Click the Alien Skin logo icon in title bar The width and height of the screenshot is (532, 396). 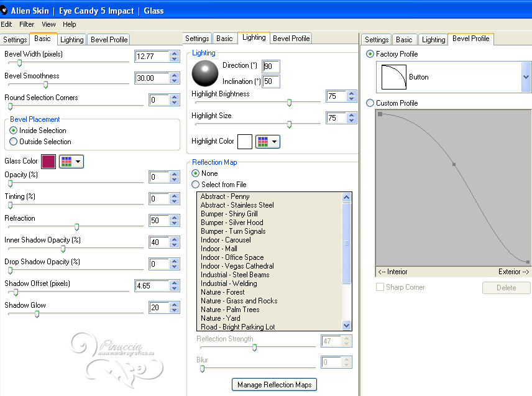[x=3, y=11]
